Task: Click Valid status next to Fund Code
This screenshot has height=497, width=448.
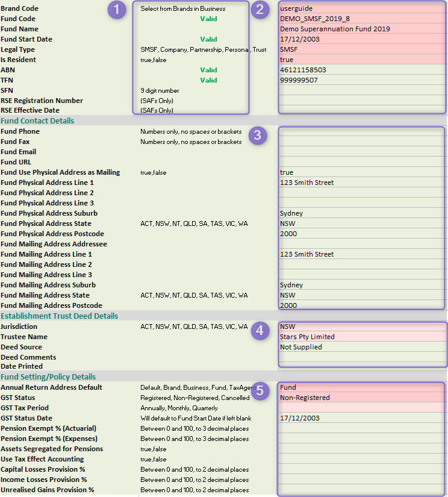Action: (x=208, y=19)
